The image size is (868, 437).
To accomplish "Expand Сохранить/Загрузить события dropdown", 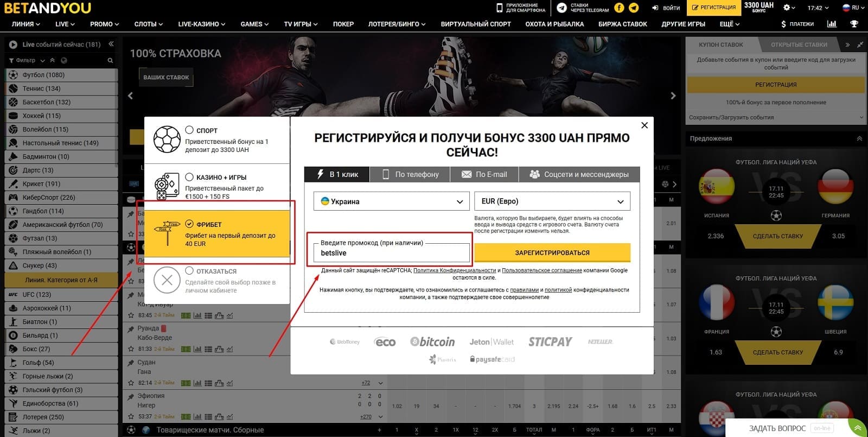I will (776, 117).
